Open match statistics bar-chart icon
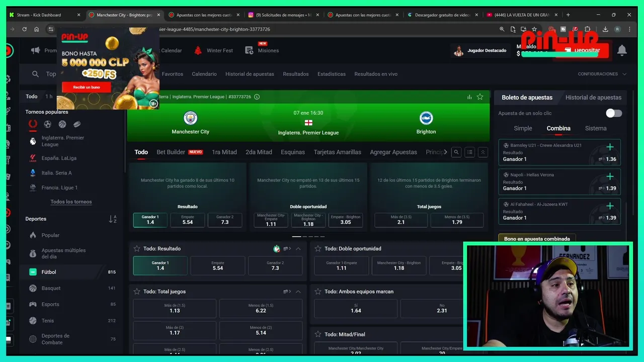The image size is (644, 362). 469,97
